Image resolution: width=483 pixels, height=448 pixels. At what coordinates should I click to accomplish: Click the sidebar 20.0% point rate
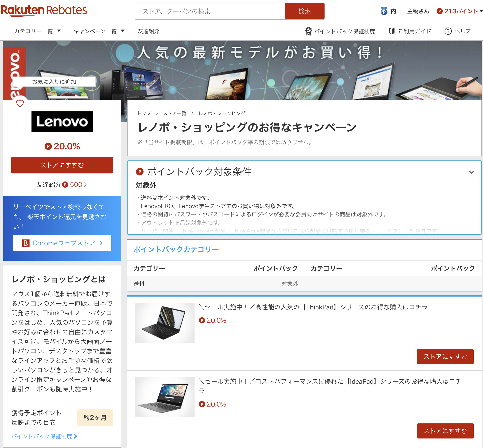pyautogui.click(x=67, y=146)
